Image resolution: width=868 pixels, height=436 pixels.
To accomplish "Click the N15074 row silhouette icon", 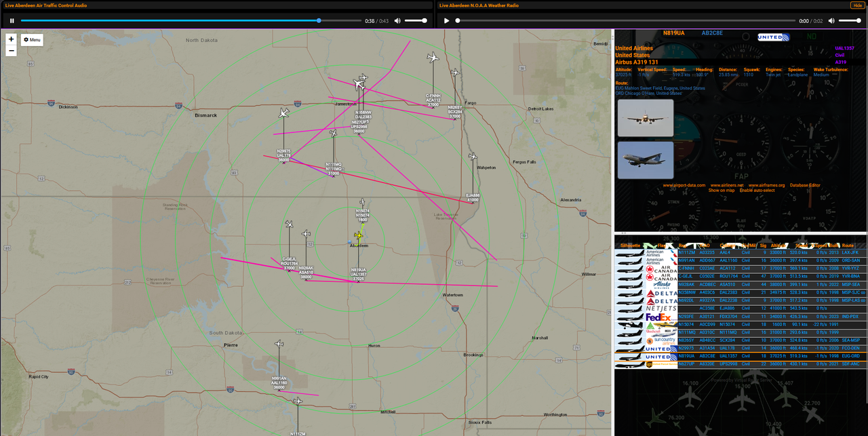I will pos(629,325).
